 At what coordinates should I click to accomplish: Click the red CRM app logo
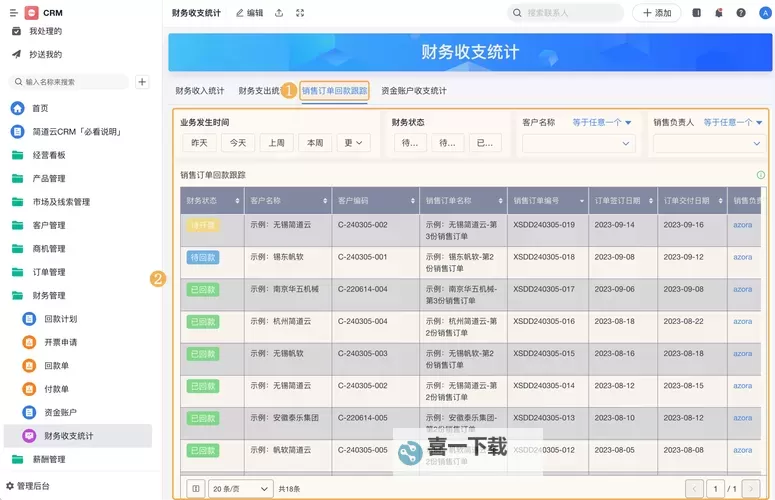click(31, 13)
